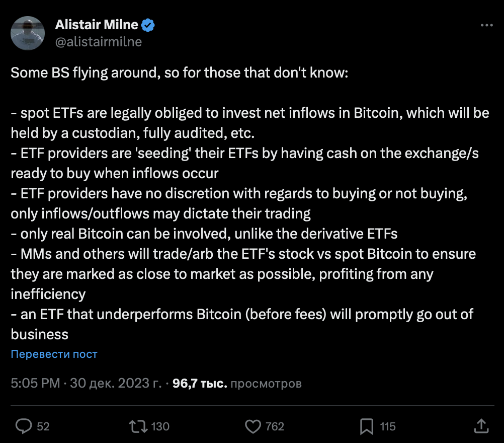Click the Перевести пост translate link
The width and height of the screenshot is (504, 443).
coord(54,354)
